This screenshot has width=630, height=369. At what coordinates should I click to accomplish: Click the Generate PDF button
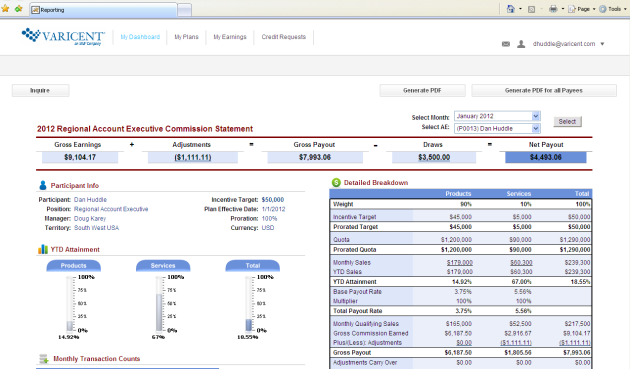tap(422, 90)
